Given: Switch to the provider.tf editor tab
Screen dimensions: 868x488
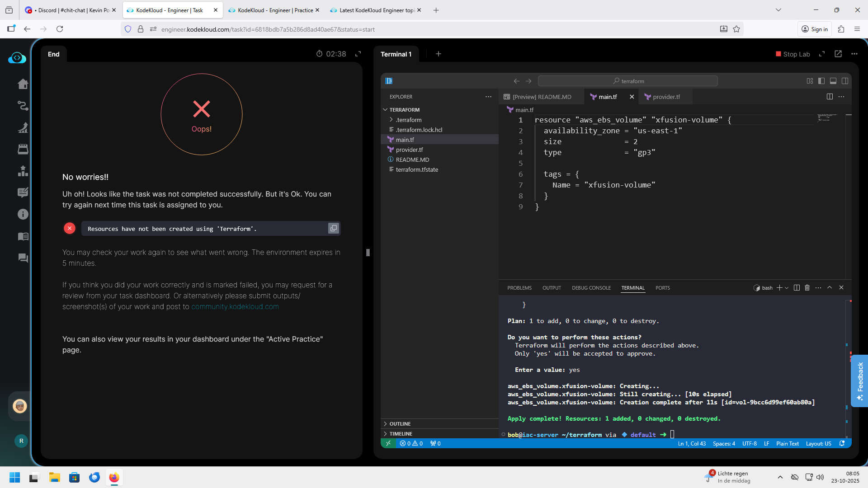Looking at the screenshot, I should tap(666, 97).
